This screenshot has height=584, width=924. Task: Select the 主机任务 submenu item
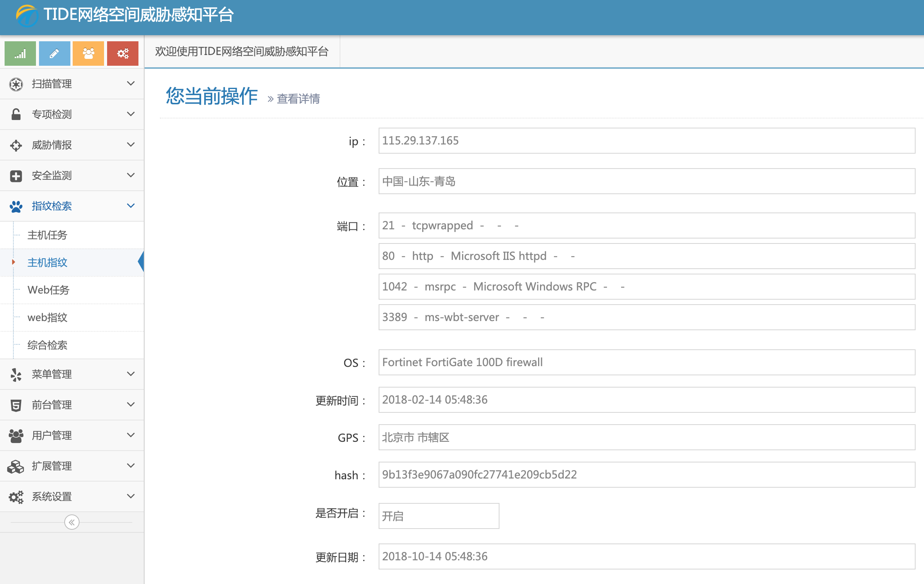[x=47, y=235]
